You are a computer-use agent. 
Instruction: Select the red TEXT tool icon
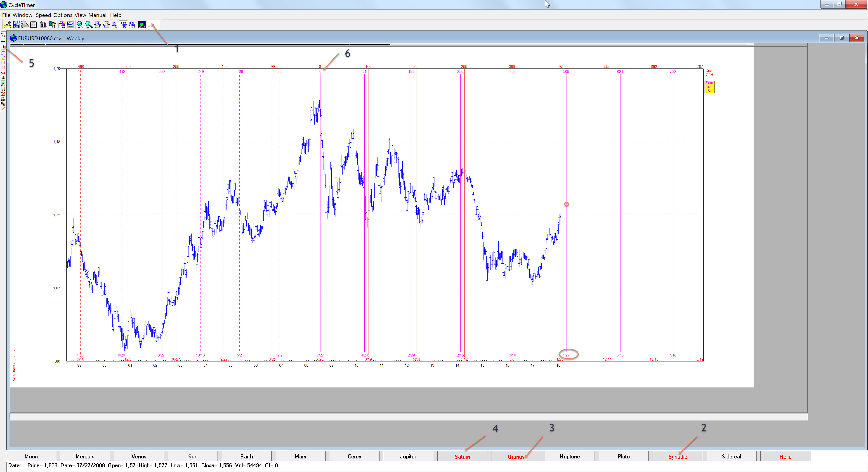(x=3, y=78)
